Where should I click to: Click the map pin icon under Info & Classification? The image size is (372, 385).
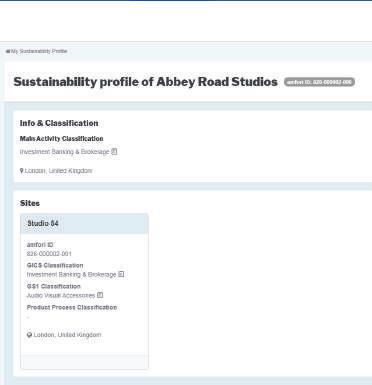(22, 171)
